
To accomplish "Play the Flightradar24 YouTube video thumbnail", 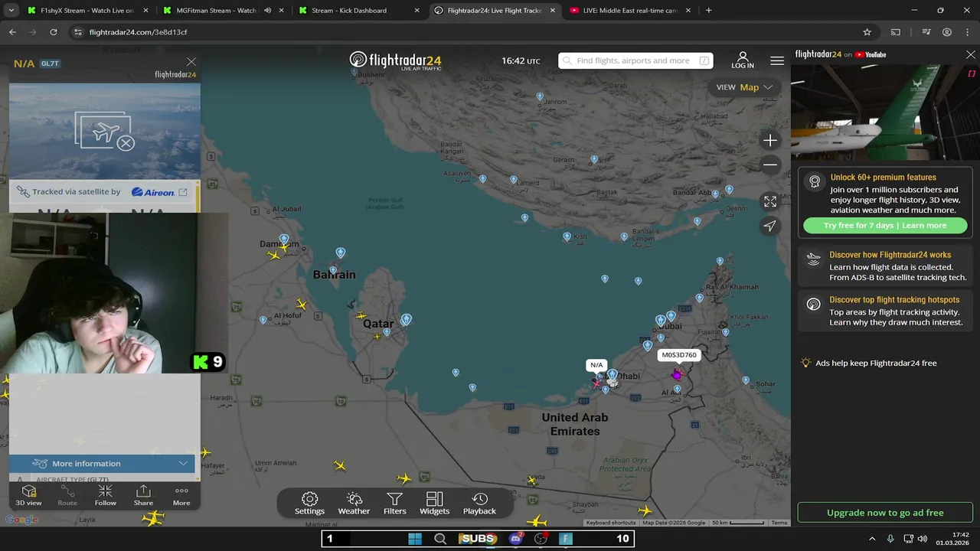I will click(885, 111).
